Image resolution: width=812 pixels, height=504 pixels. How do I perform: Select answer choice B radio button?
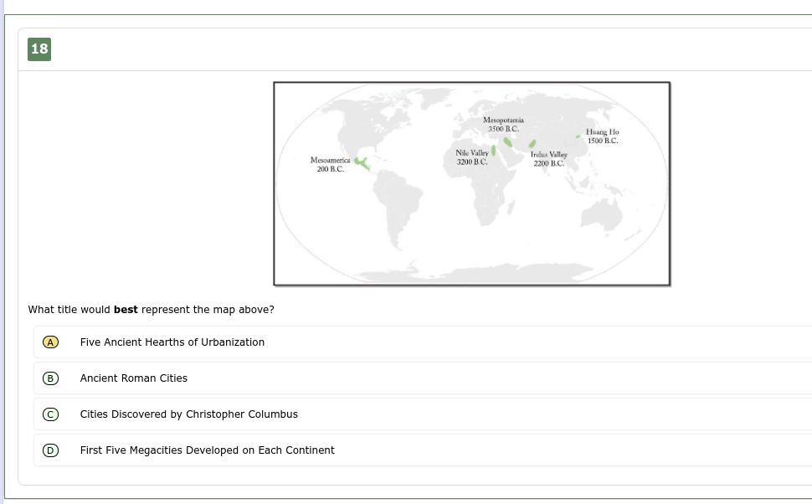50,378
